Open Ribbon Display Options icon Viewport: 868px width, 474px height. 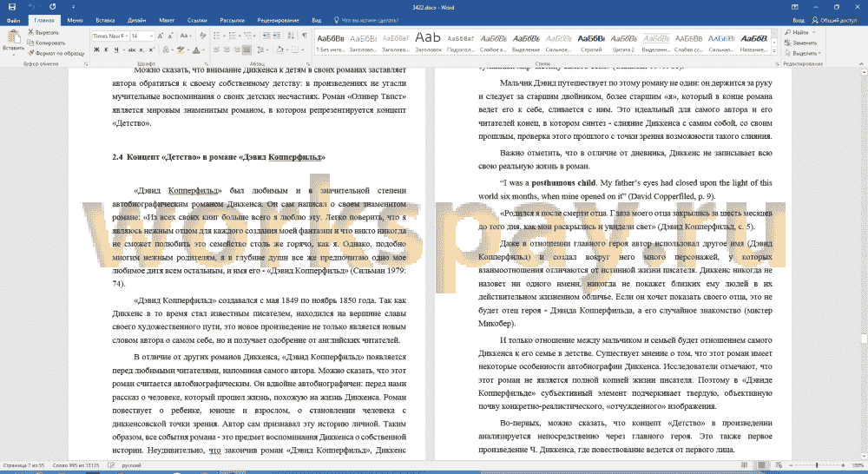pyautogui.click(x=795, y=7)
